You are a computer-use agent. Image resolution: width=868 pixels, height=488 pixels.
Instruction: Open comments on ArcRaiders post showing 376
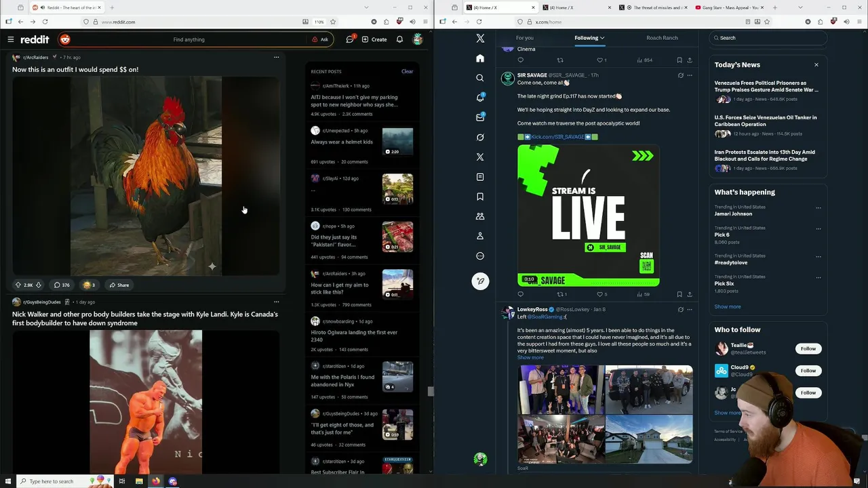click(x=62, y=285)
